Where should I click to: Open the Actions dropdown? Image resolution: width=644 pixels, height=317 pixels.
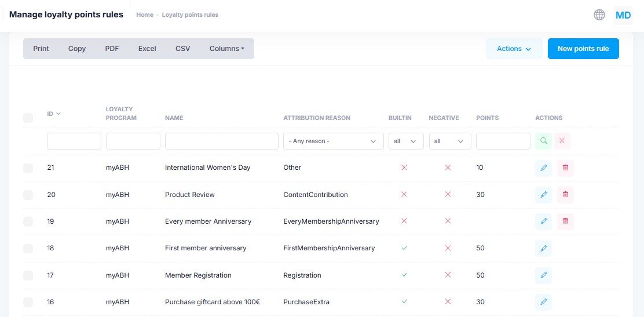pyautogui.click(x=514, y=49)
